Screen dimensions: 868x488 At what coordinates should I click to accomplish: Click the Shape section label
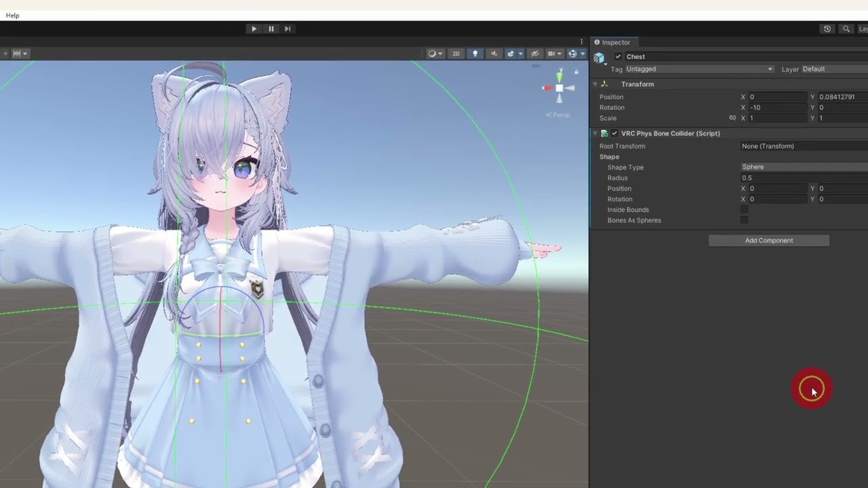point(609,157)
